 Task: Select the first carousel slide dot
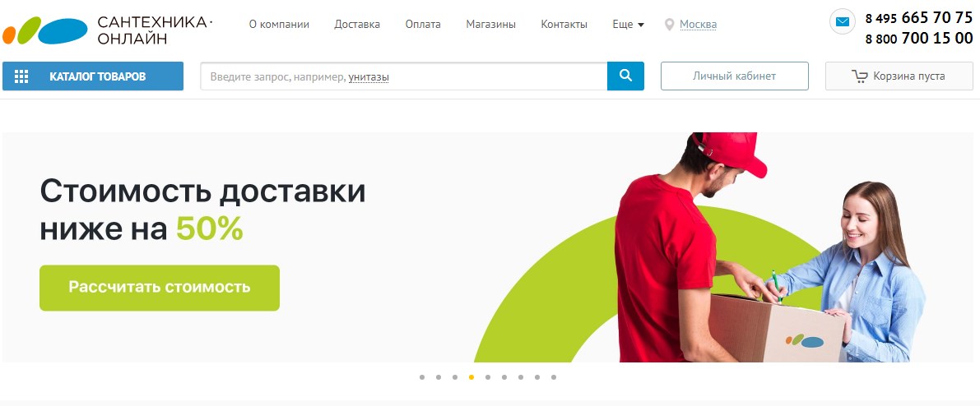point(422,377)
